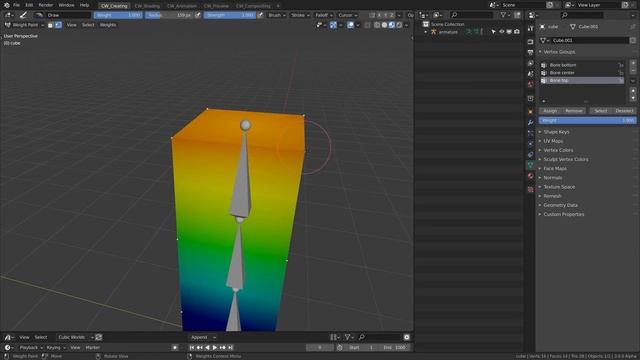Toggle viewport overlays button
This screenshot has height=360, width=640.
click(x=350, y=25)
